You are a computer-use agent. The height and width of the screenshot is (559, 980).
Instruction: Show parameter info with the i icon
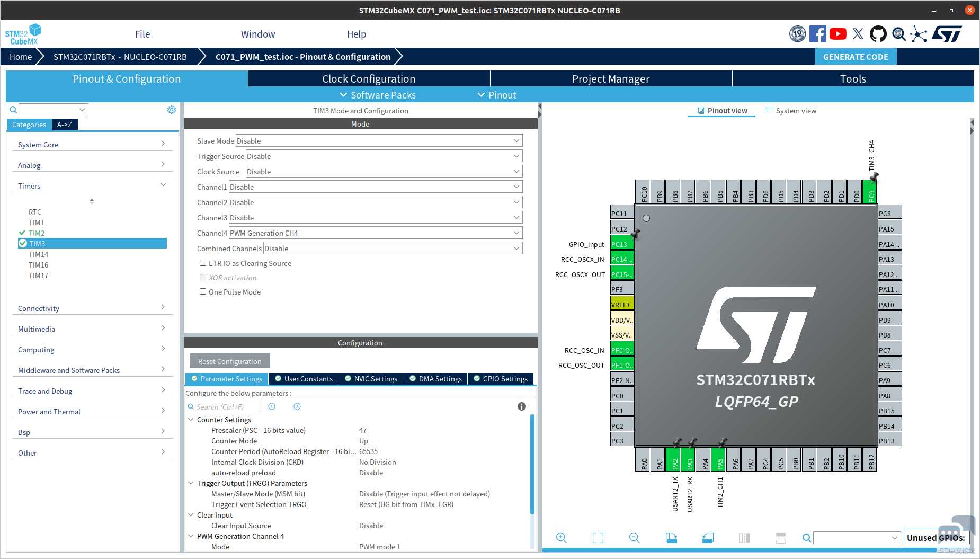tap(522, 406)
